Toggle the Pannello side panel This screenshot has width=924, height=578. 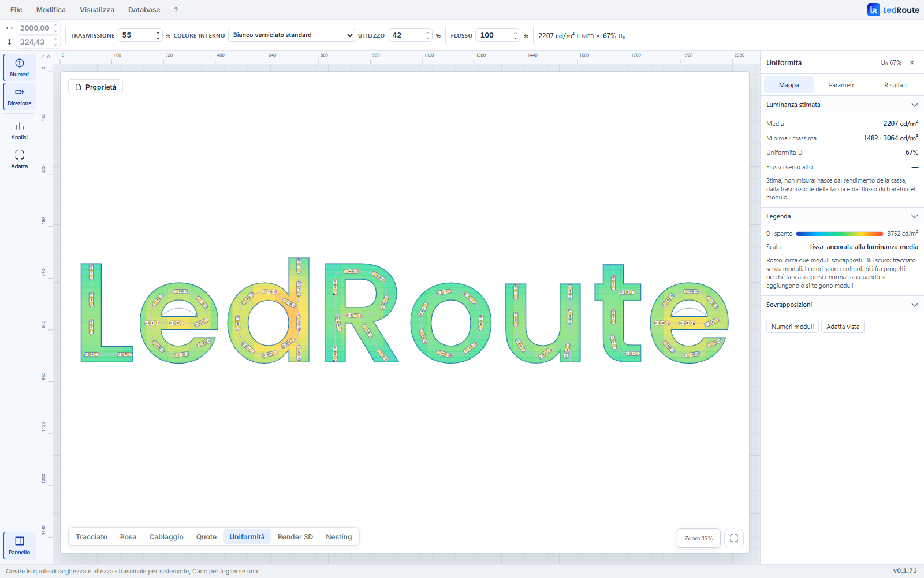click(20, 546)
